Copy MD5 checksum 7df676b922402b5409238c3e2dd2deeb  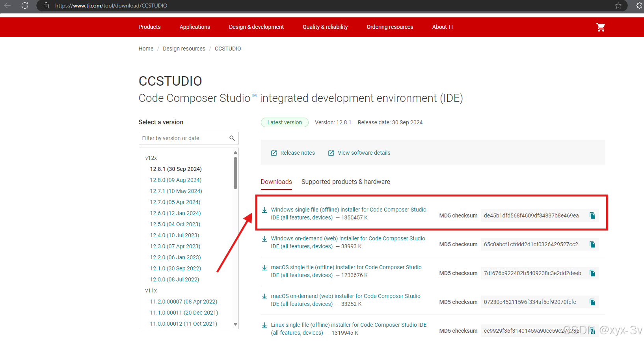coord(592,273)
